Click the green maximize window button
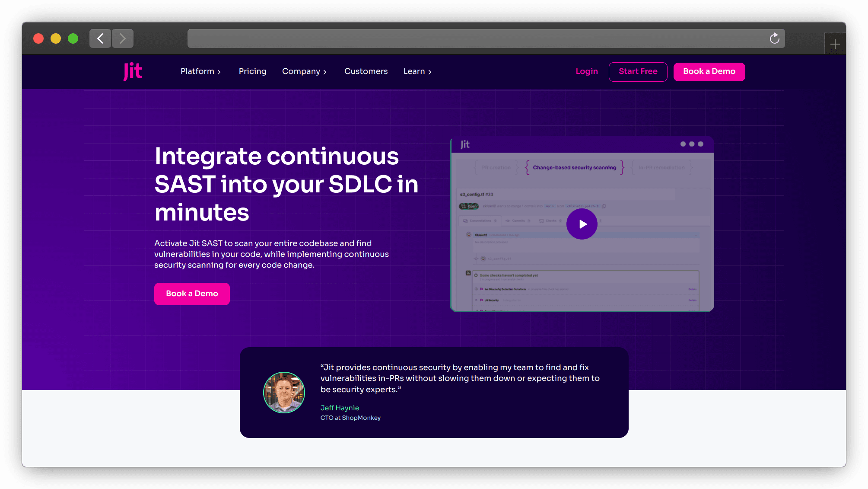 click(73, 38)
